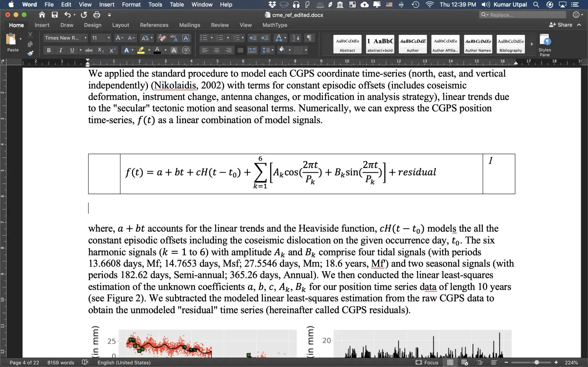Apply the Author style
Screen dimensions: 588x367
coord(413,44)
